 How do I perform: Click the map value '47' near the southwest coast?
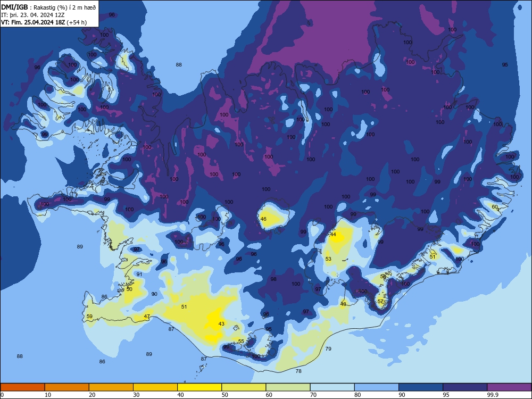click(x=147, y=316)
